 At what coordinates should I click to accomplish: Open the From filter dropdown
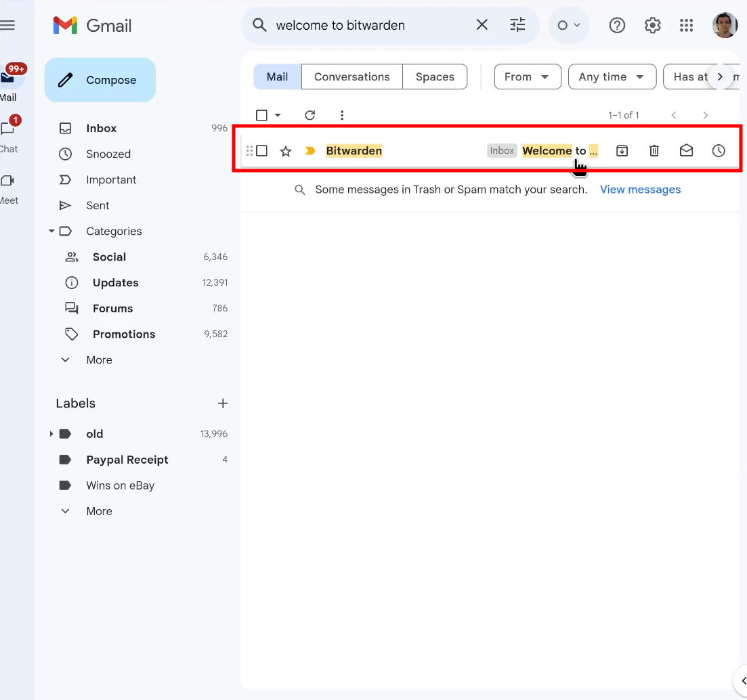point(528,76)
